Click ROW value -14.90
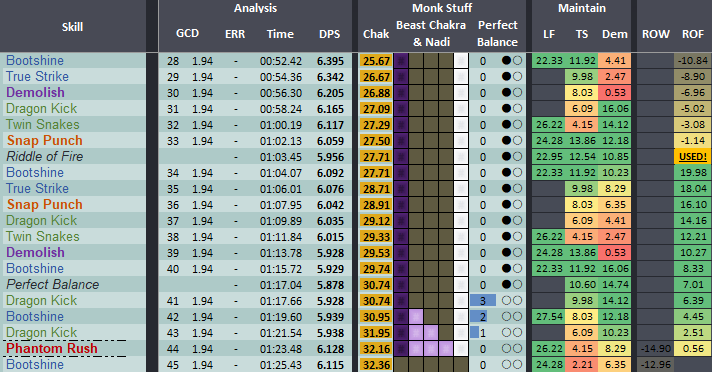712x372 pixels. [x=656, y=349]
